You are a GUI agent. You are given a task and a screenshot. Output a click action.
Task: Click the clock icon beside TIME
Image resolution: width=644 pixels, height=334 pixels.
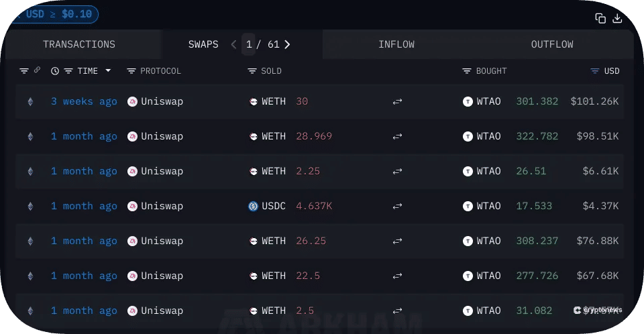[x=54, y=71]
